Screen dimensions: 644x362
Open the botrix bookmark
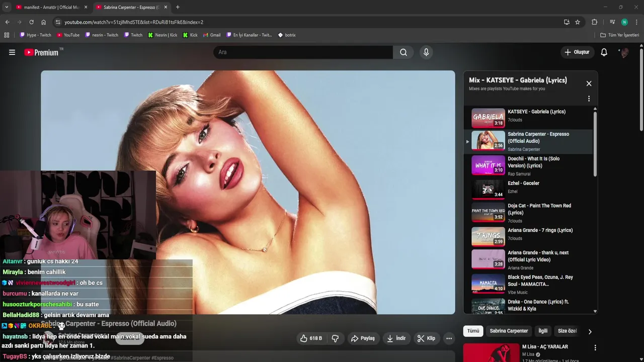287,35
